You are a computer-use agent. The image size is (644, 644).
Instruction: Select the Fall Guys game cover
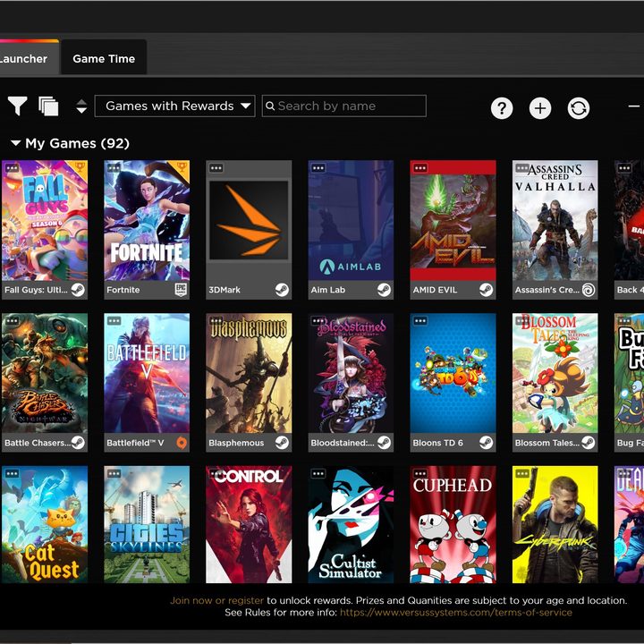click(45, 221)
